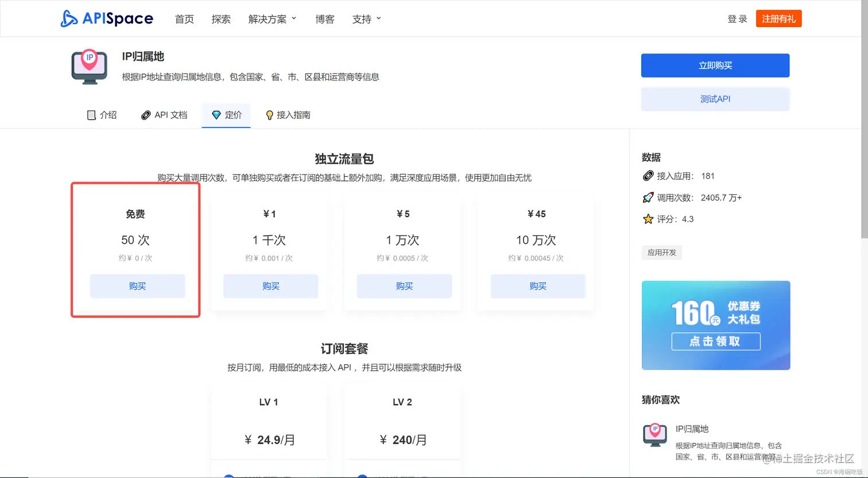The image size is (868, 478).
Task: Click the chain-link icon beside API 文档
Action: pyautogui.click(x=146, y=115)
